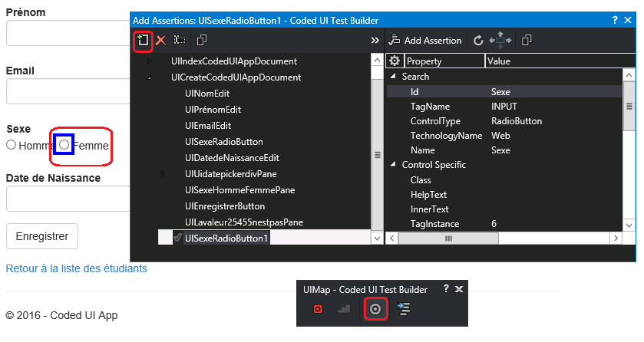Click the Start Recording button in UIMap
Screen dimensions: 644x342
coord(318,308)
